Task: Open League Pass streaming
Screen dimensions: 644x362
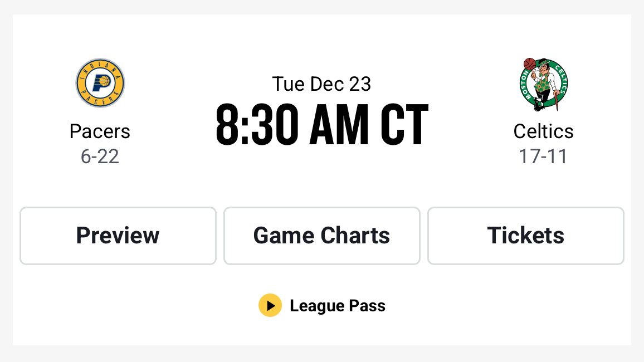Action: click(322, 305)
